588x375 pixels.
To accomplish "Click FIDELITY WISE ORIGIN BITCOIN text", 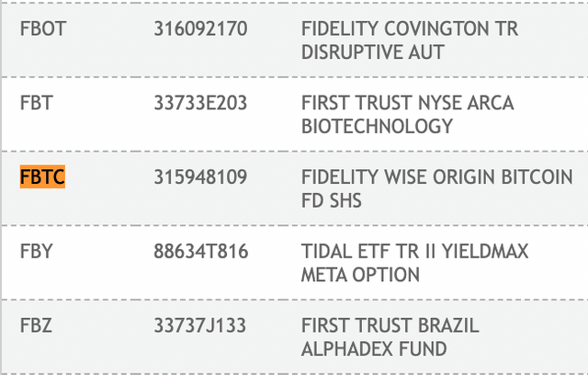I will 436,177.
